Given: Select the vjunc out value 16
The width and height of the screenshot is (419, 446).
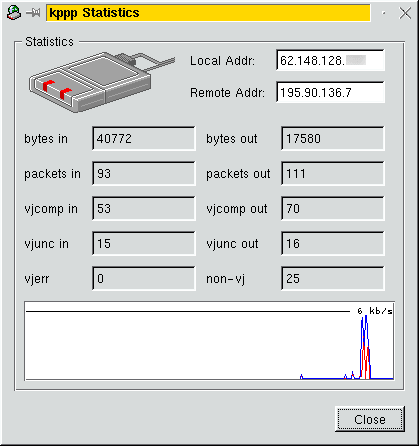Looking at the screenshot, I should click(x=333, y=243).
